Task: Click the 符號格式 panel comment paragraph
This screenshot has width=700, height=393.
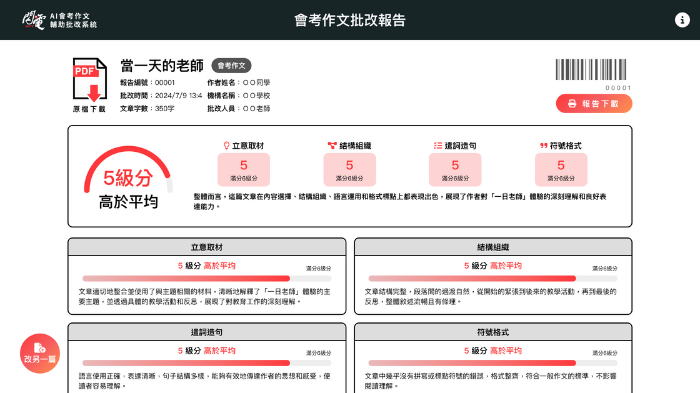Action: (x=490, y=381)
